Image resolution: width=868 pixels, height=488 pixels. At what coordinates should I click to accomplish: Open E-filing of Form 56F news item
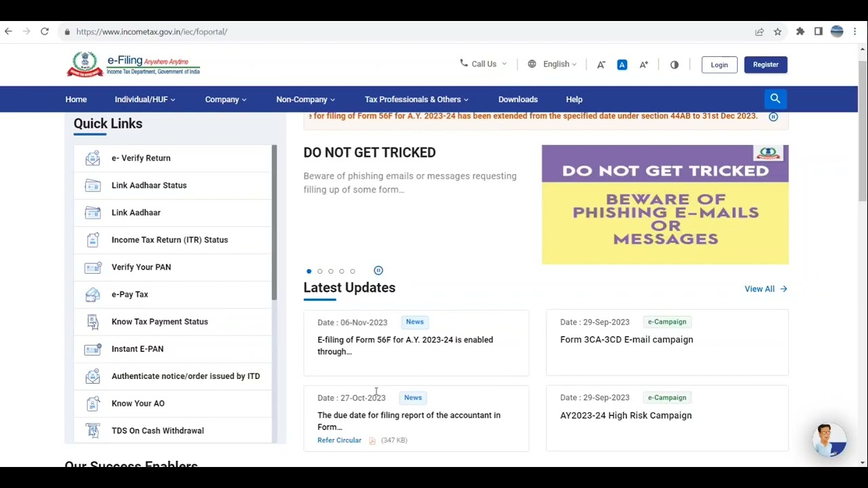(x=416, y=343)
